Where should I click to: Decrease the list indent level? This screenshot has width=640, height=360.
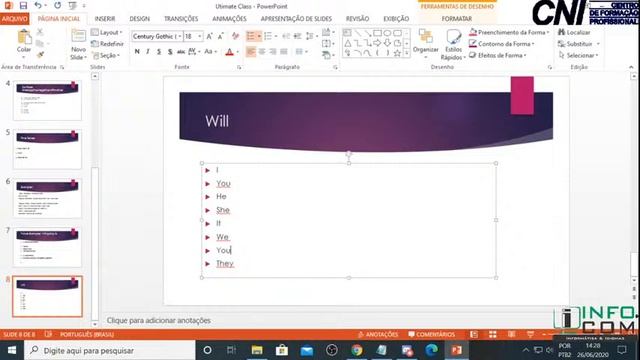286,36
